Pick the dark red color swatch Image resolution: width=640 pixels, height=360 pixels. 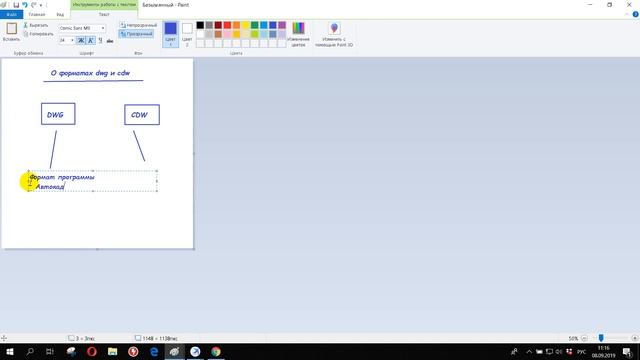tap(218, 25)
